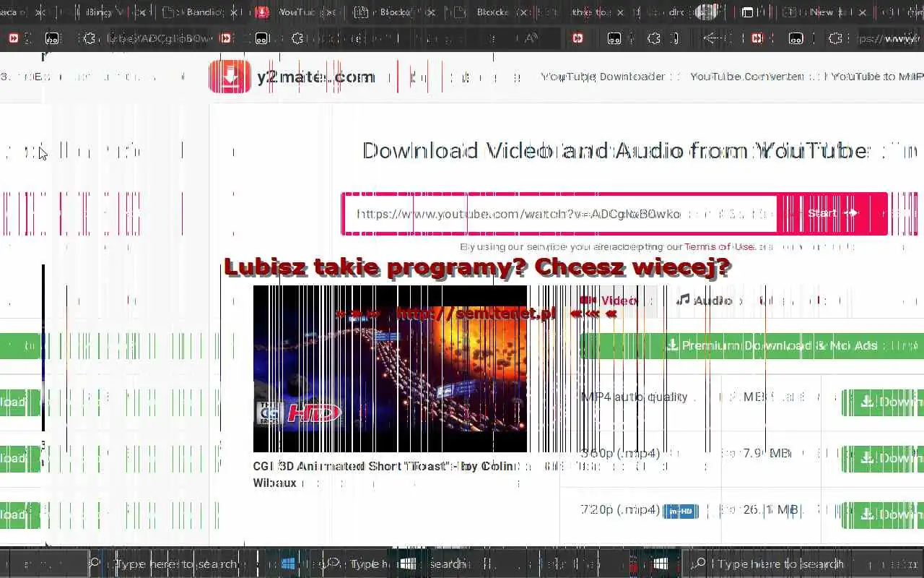Click the Toast video thumbnail
This screenshot has height=578, width=924.
click(x=390, y=368)
